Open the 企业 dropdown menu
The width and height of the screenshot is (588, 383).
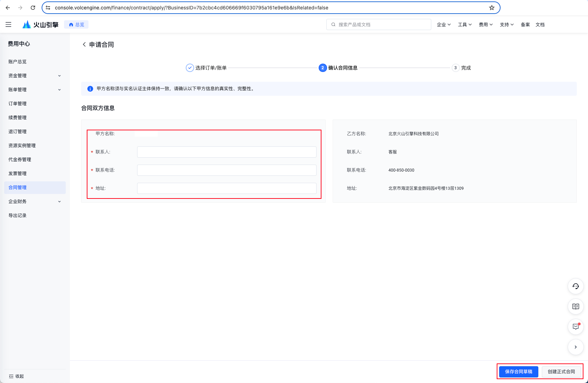(444, 24)
